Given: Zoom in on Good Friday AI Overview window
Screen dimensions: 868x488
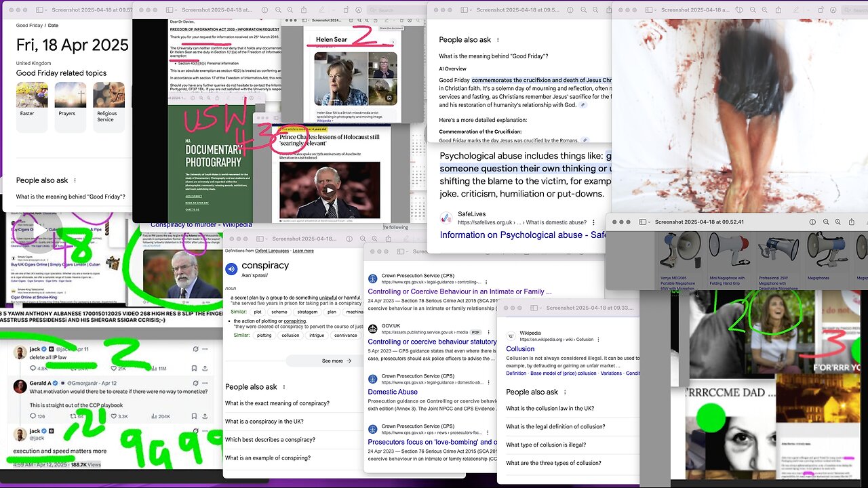Looking at the screenshot, I should coord(595,10).
